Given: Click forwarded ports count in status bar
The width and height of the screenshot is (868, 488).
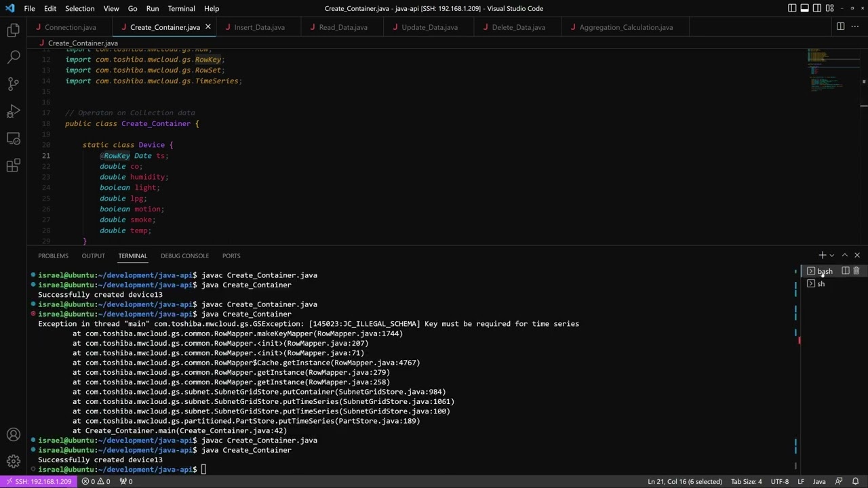Looking at the screenshot, I should pos(126,481).
